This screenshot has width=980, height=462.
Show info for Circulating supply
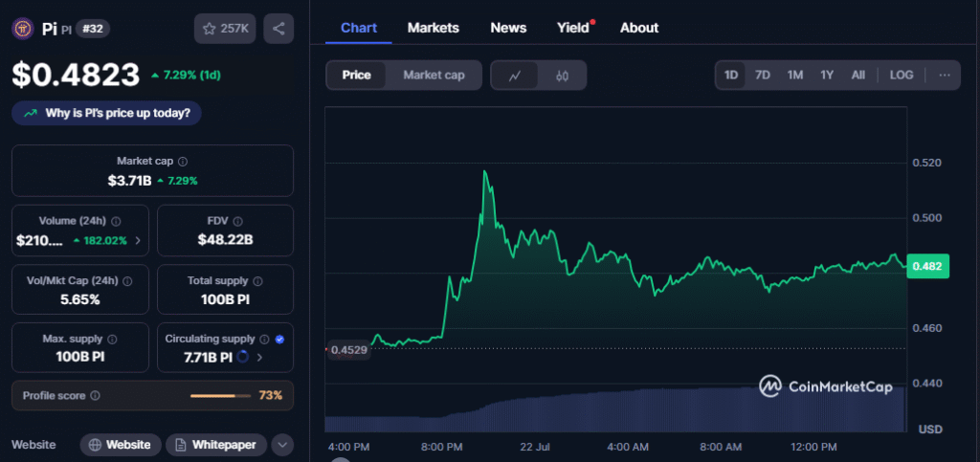coord(264,339)
